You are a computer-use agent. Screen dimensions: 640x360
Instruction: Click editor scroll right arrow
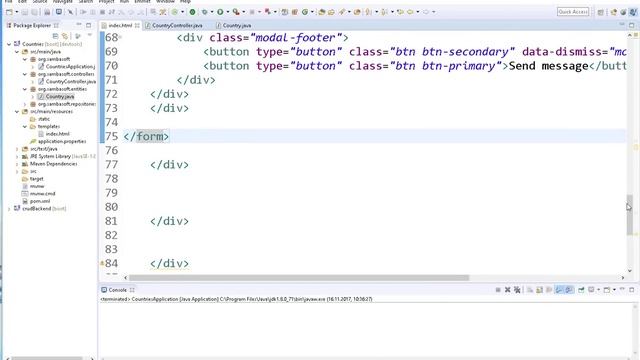click(623, 278)
